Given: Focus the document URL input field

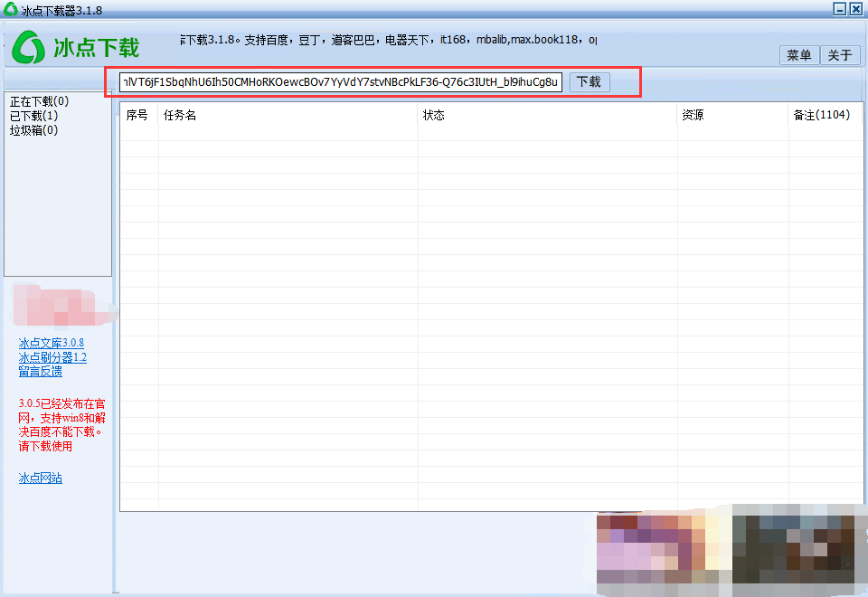Looking at the screenshot, I should coord(341,83).
